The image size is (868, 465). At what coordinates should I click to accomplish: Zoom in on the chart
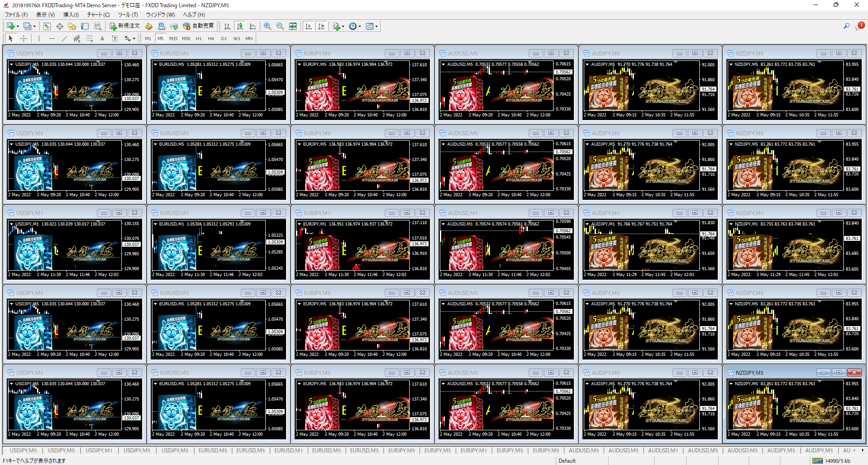(268, 26)
